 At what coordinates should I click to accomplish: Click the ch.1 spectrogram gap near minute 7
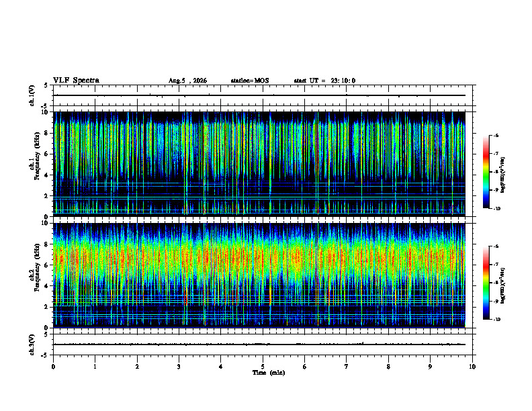coord(351,146)
